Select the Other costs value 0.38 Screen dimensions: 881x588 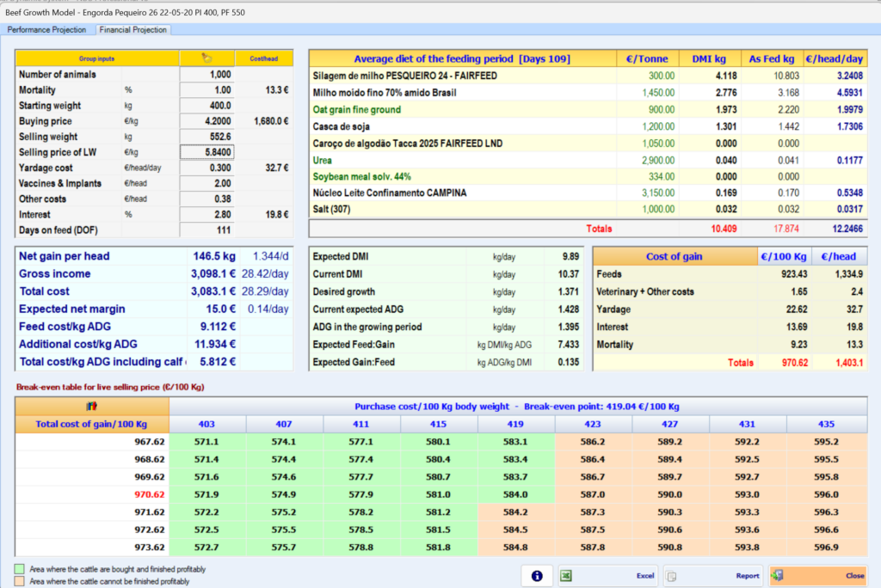coord(206,199)
